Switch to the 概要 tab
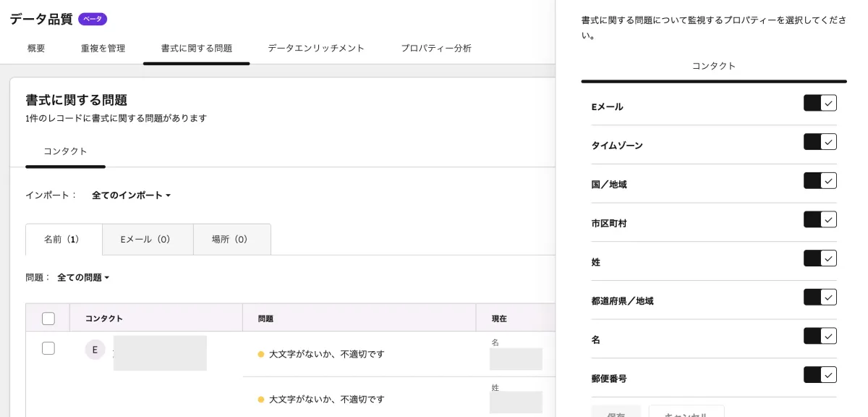 tap(36, 48)
